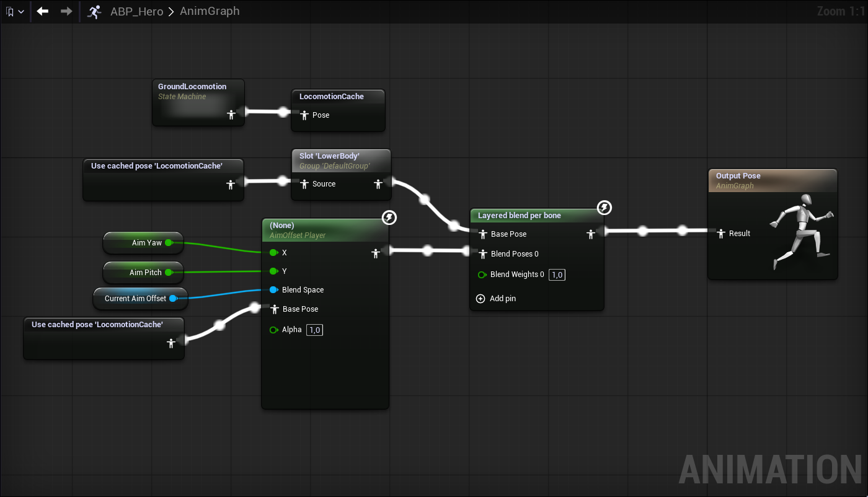Select the Slot 'LowerBody' node title
Screen dimensions: 868x497
[329, 156]
